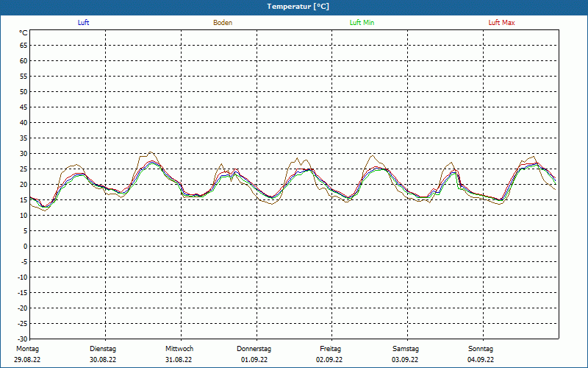Click the °C unit label on axis
The image size is (588, 368).
click(x=24, y=33)
